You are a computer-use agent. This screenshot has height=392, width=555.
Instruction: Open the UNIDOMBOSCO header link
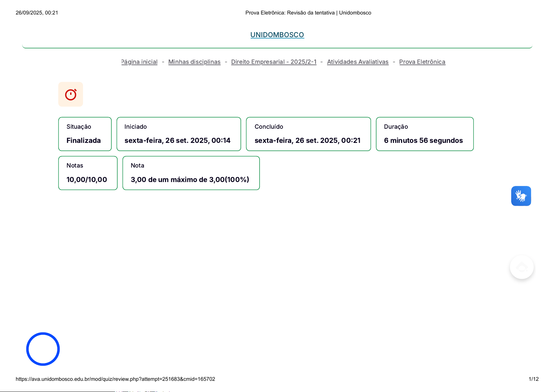tap(277, 35)
